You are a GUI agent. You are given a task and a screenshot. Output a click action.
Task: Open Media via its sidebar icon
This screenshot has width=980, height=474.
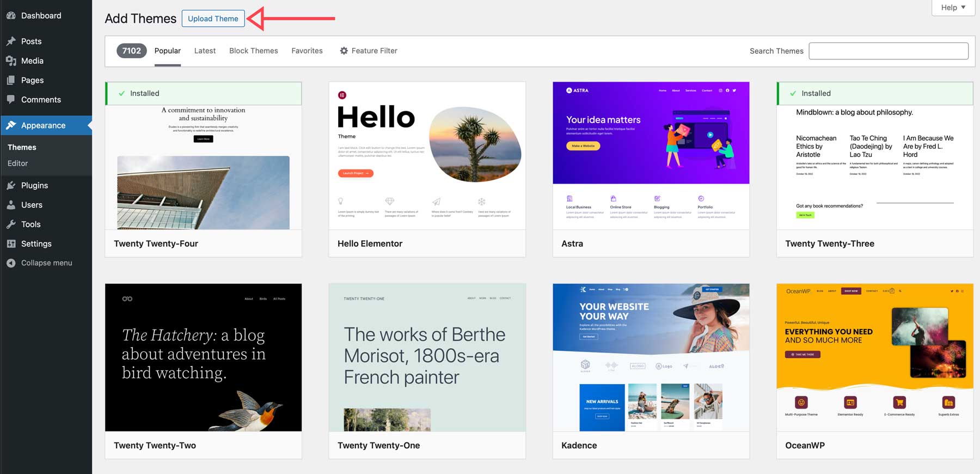point(11,61)
